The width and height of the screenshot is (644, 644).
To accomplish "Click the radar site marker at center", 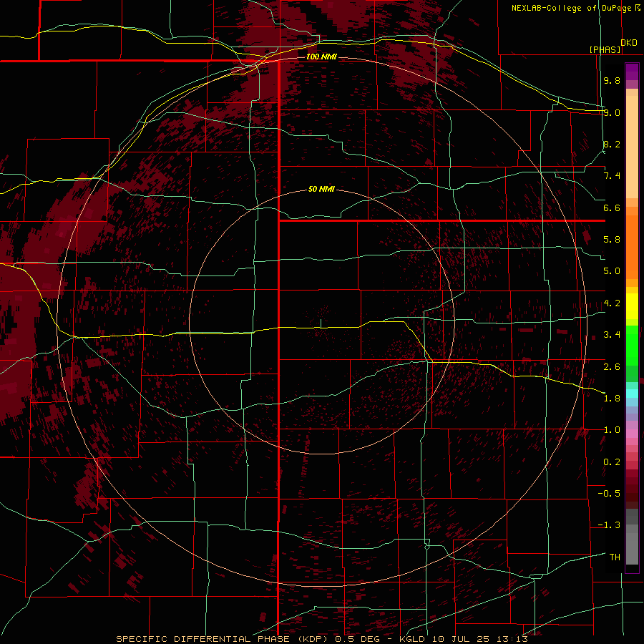I will [321, 323].
